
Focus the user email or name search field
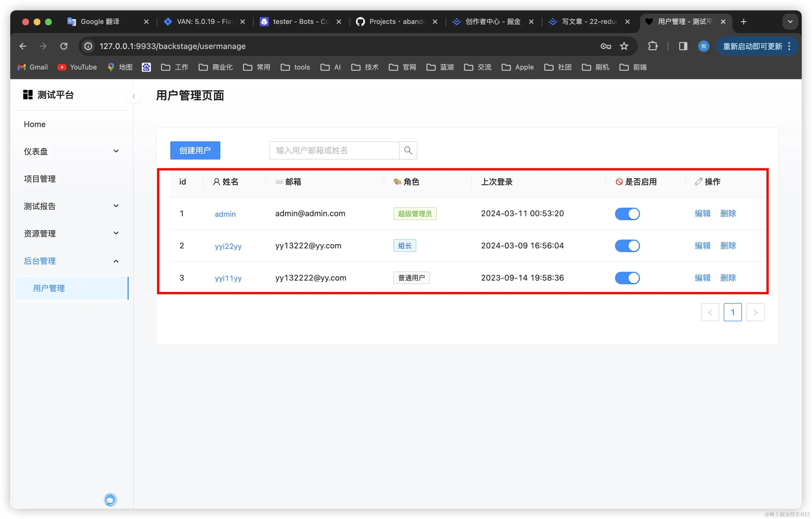pyautogui.click(x=334, y=150)
